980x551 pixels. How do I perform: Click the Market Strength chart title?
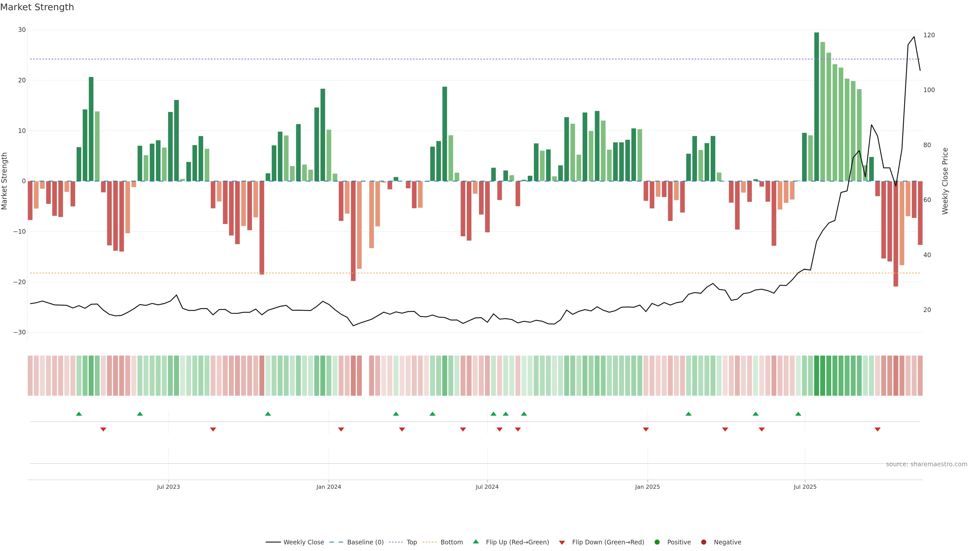(37, 7)
